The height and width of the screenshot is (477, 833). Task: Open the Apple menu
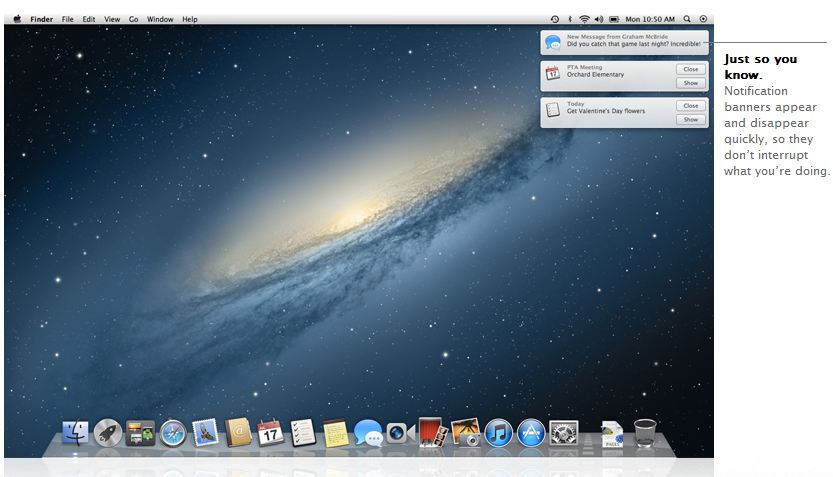tap(17, 19)
